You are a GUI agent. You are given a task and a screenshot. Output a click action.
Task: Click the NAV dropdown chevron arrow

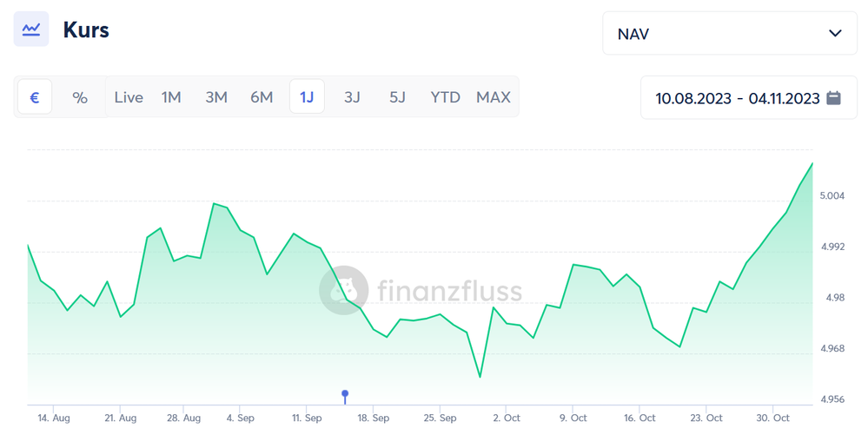click(x=835, y=33)
